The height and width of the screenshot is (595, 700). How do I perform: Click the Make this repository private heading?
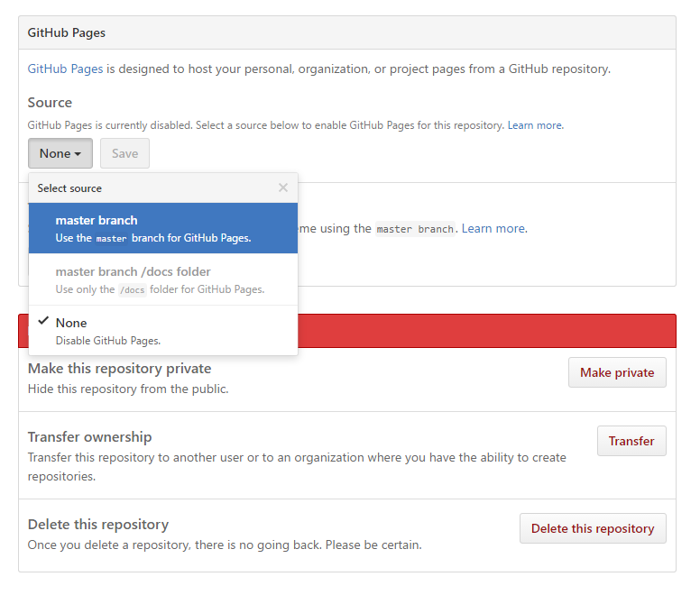click(x=120, y=369)
